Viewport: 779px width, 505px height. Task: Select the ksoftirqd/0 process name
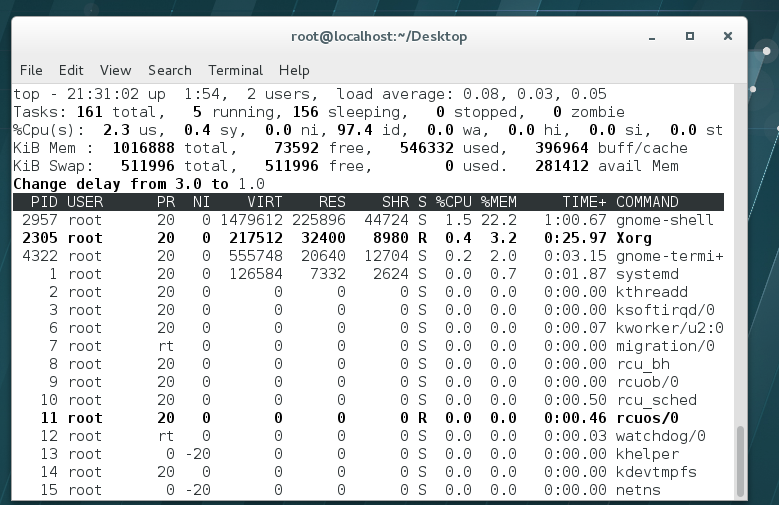[x=665, y=310]
